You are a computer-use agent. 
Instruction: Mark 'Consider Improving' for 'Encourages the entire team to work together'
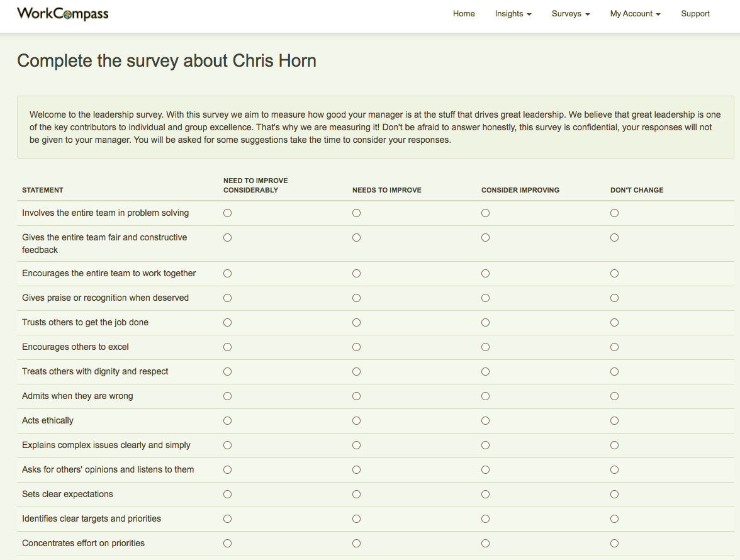pos(485,273)
